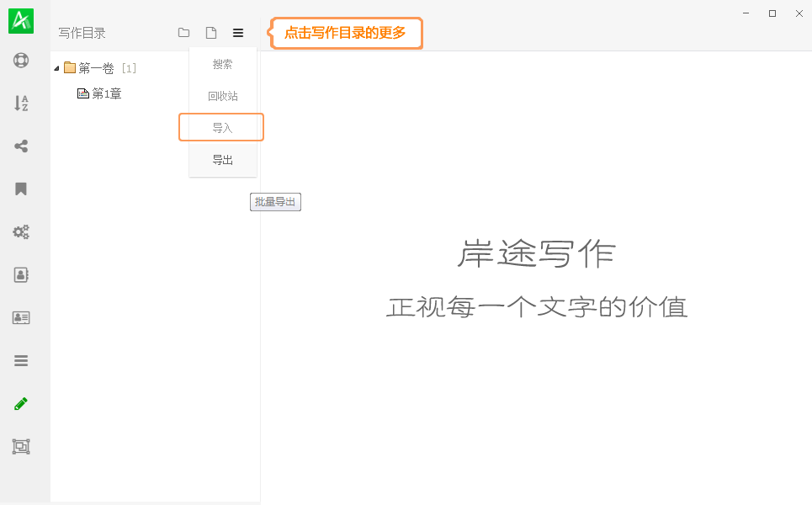Click the address book contact icon

(21, 274)
